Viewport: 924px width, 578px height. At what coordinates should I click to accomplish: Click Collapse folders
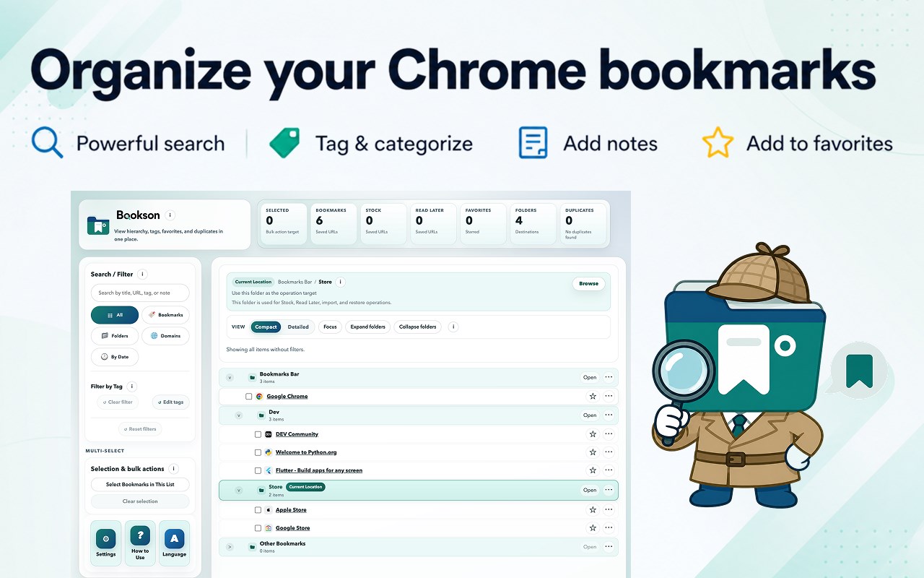tap(418, 327)
